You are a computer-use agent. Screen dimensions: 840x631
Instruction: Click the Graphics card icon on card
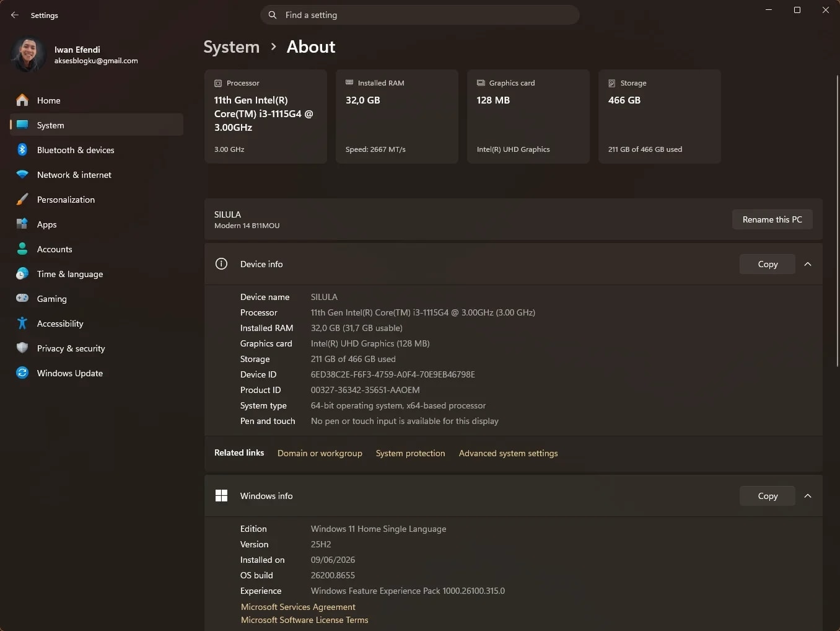click(481, 82)
